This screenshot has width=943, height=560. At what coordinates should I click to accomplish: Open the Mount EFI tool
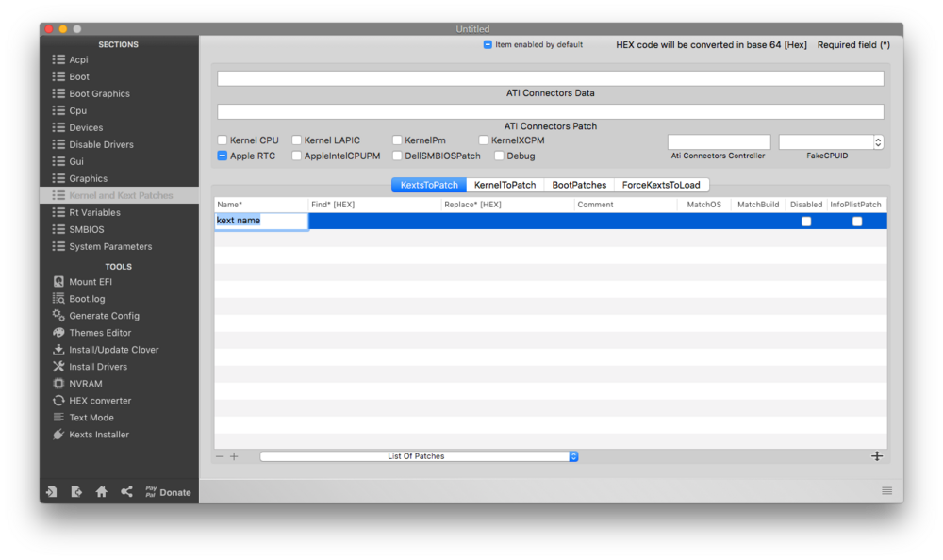(x=90, y=282)
